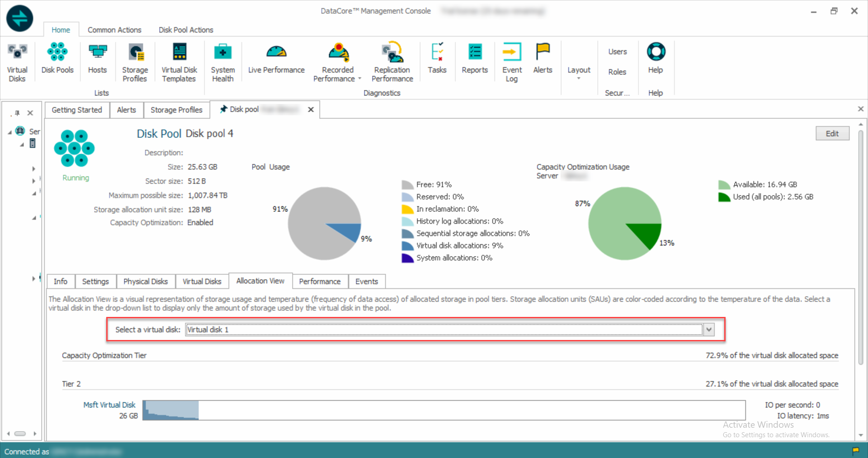The width and height of the screenshot is (868, 458).
Task: Switch to the Virtual Disks tab
Action: 202,281
